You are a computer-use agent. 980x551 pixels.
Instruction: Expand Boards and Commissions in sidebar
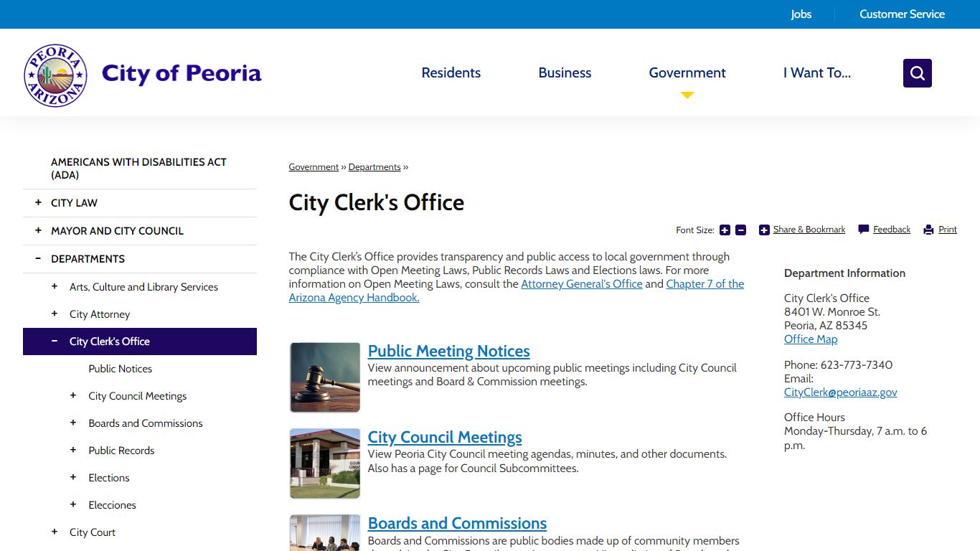point(73,423)
